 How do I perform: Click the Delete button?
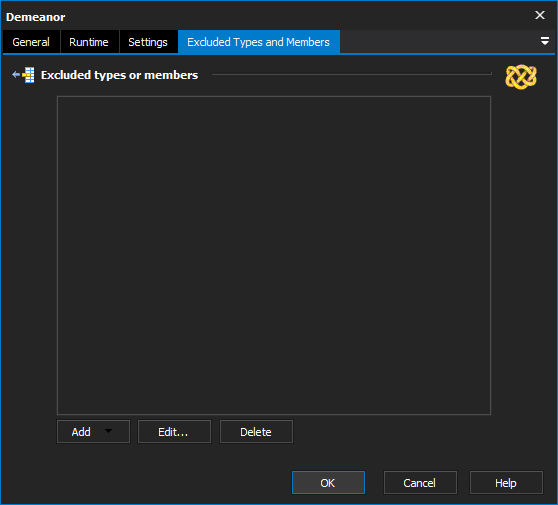tap(256, 432)
